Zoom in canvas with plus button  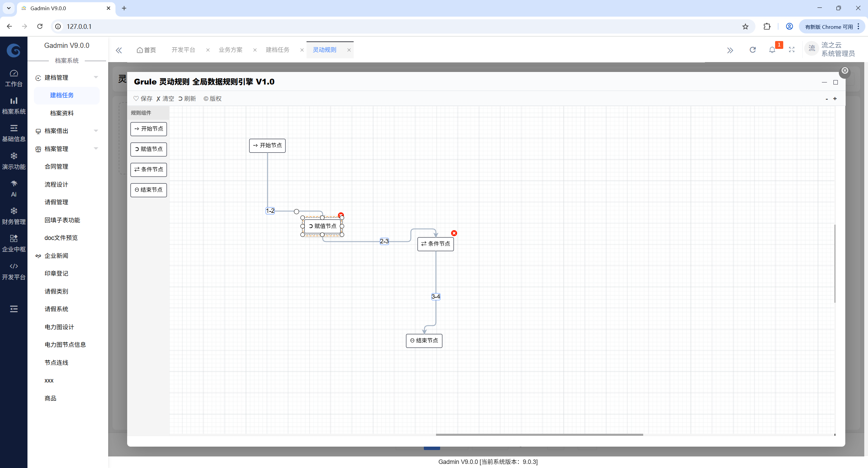pyautogui.click(x=835, y=99)
